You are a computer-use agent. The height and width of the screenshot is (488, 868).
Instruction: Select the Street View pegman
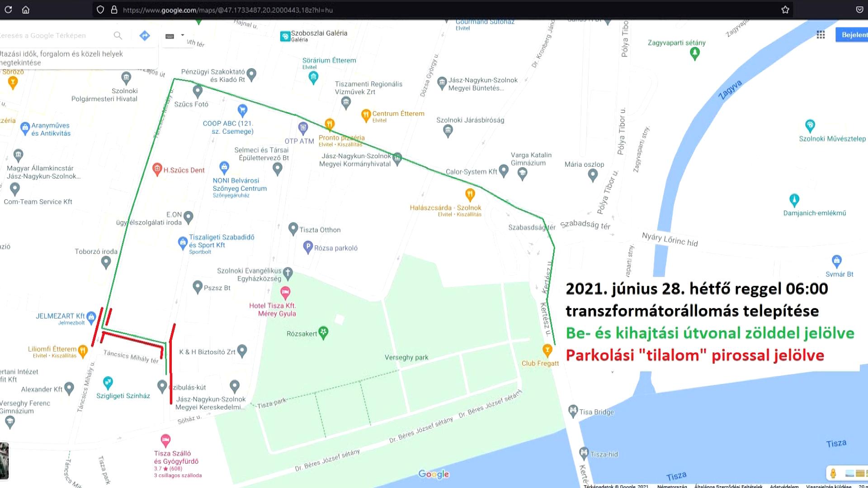click(833, 473)
